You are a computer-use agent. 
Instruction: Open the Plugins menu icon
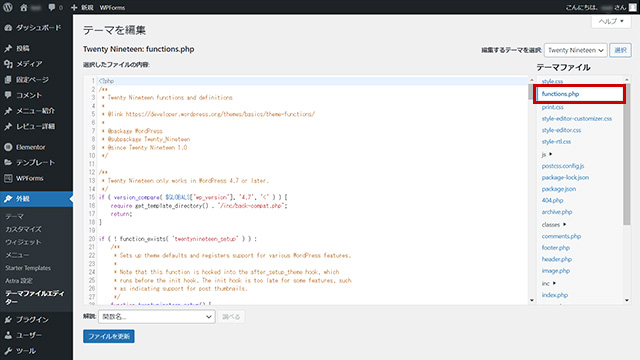[x=8, y=320]
